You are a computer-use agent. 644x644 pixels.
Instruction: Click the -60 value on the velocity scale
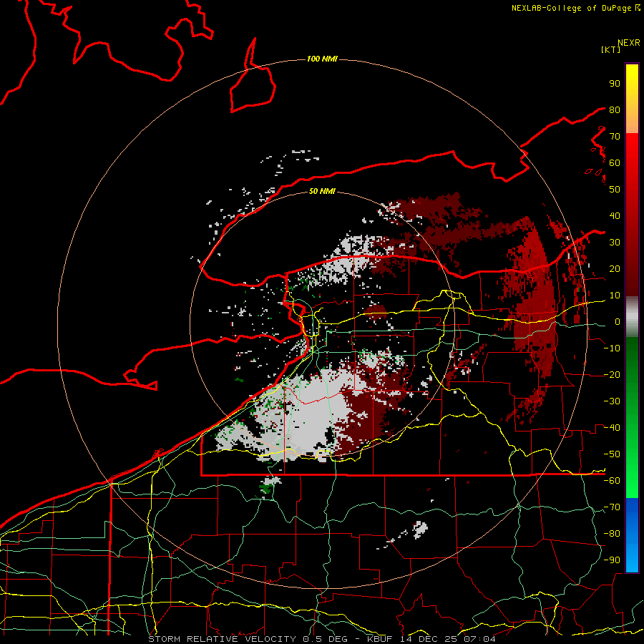[x=612, y=481]
